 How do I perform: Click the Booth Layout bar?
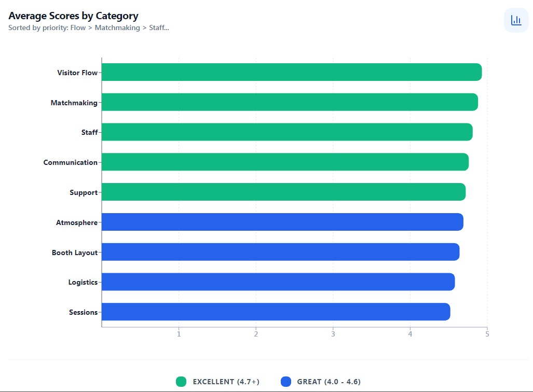click(x=280, y=253)
